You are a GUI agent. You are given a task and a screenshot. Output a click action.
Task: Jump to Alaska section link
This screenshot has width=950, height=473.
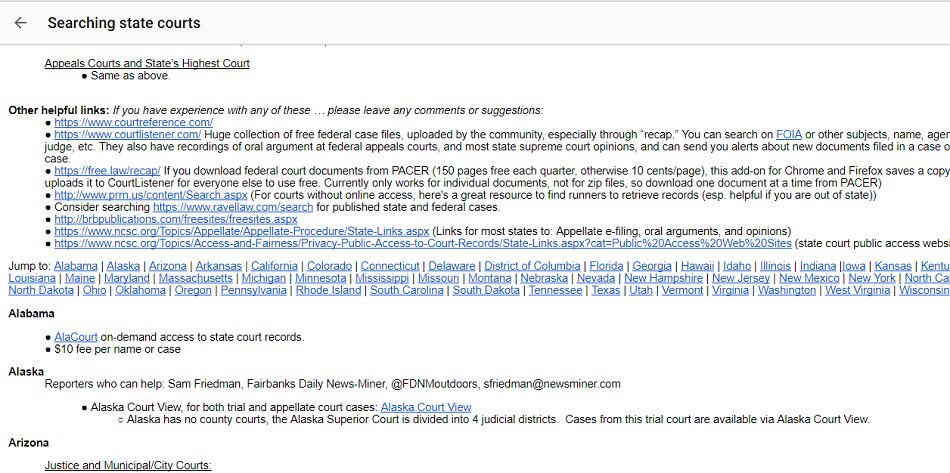(x=124, y=266)
